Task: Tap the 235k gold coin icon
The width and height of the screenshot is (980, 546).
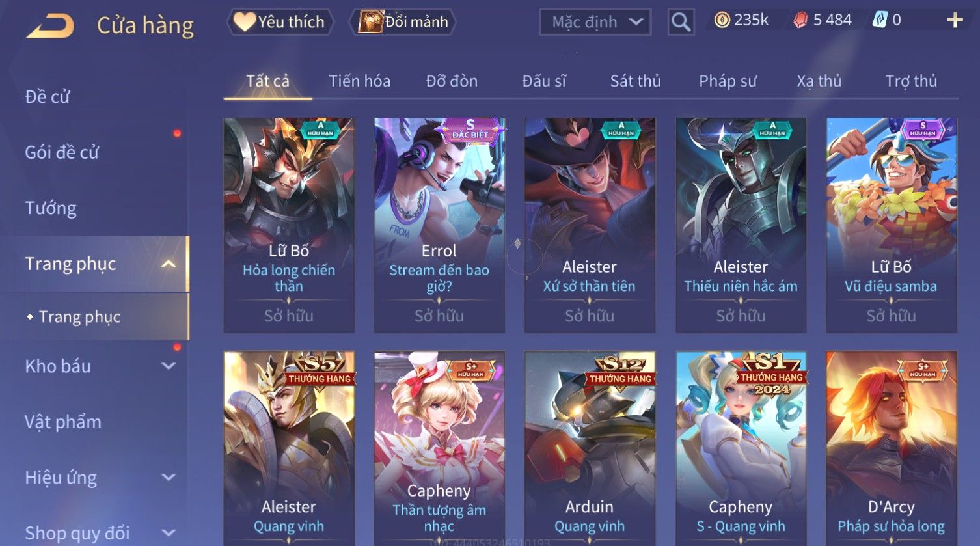Action: (722, 20)
